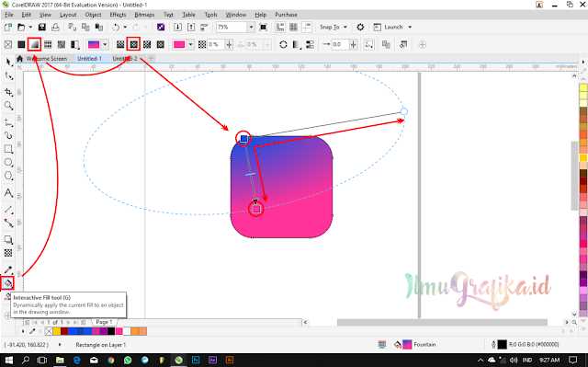Switch to the Welcome Screen tab
588x367 pixels.
tap(47, 59)
